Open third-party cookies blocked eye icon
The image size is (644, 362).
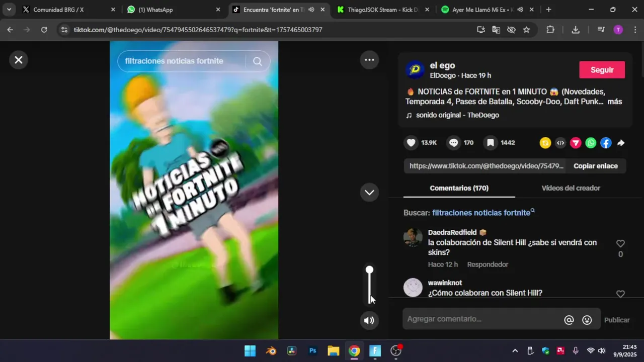pyautogui.click(x=511, y=30)
